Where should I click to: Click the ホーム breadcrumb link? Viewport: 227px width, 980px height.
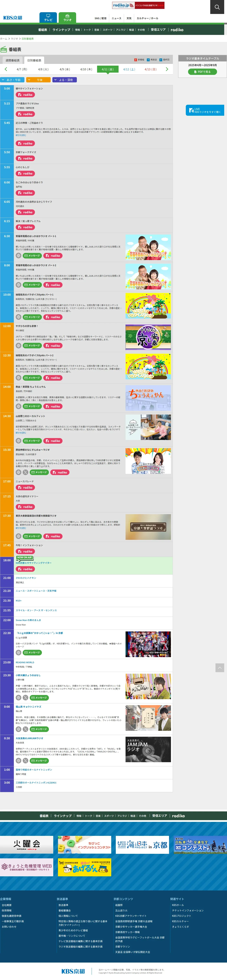3,39
